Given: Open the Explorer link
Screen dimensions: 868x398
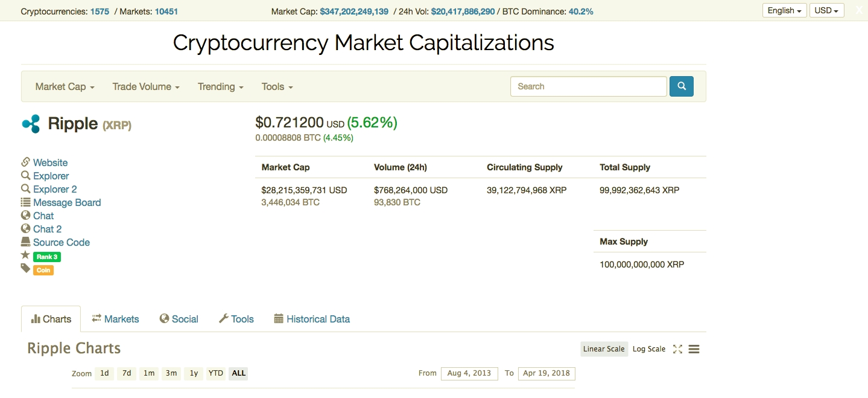Looking at the screenshot, I should click(51, 176).
